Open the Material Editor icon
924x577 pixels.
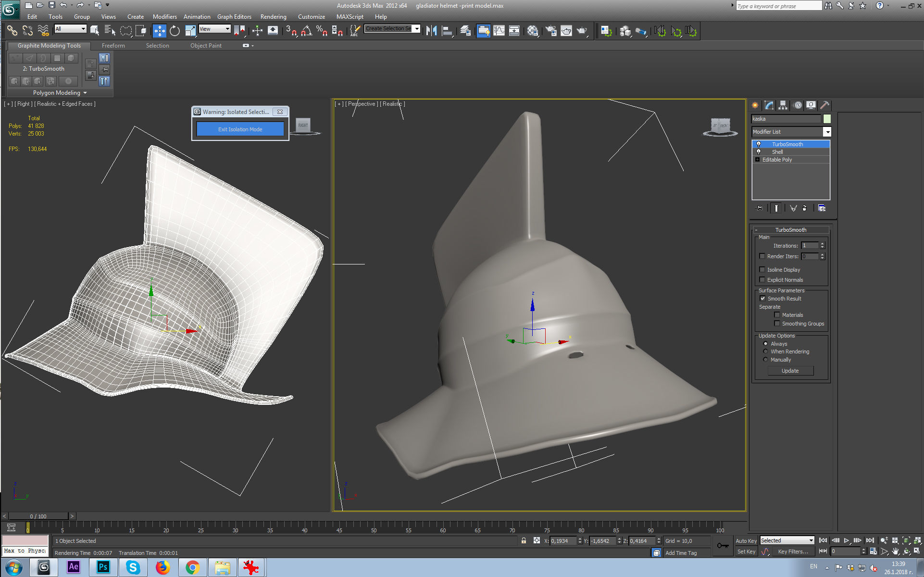[x=532, y=31]
